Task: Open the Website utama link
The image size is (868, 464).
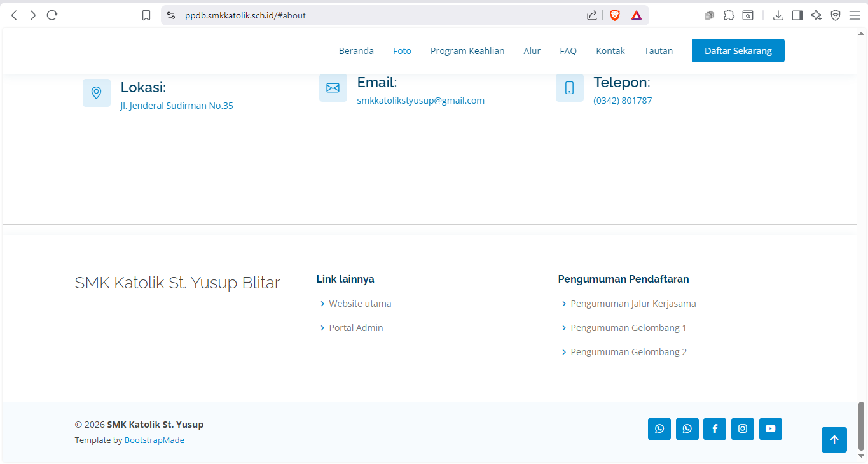Action: [360, 304]
